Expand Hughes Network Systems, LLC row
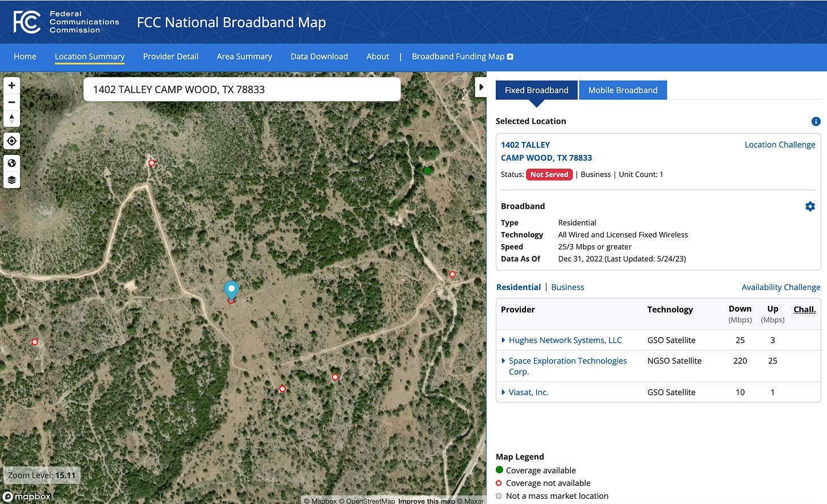Viewport: 827px width, 504px height. 503,340
